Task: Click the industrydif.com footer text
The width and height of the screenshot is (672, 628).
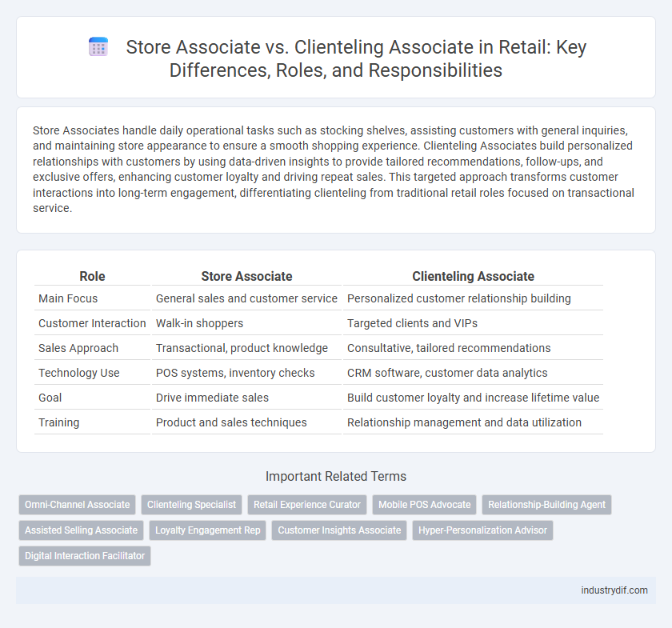Action: [614, 590]
